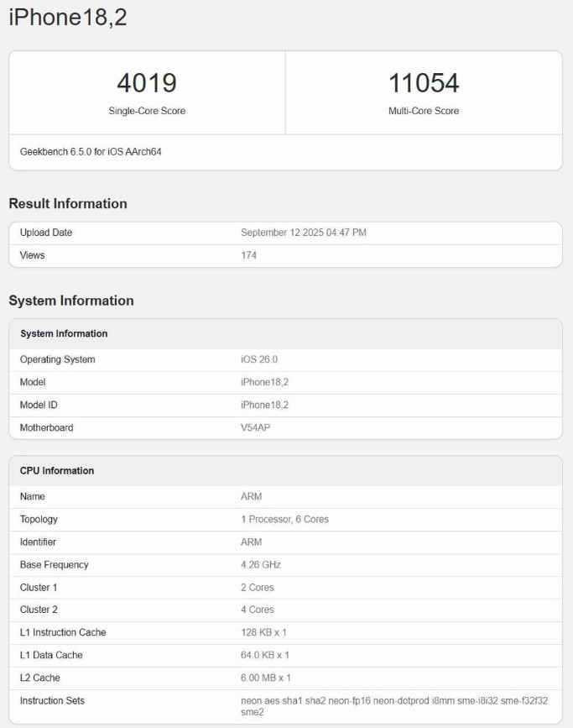Select the 4 Cores value
Viewport: 573px width, 728px height.
257,610
